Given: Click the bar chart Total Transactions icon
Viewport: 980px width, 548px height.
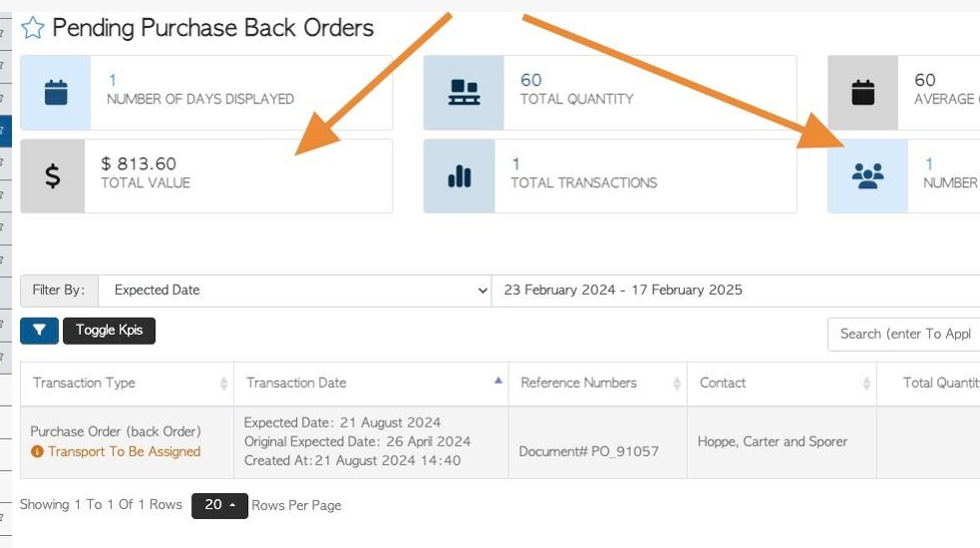Looking at the screenshot, I should point(460,176).
